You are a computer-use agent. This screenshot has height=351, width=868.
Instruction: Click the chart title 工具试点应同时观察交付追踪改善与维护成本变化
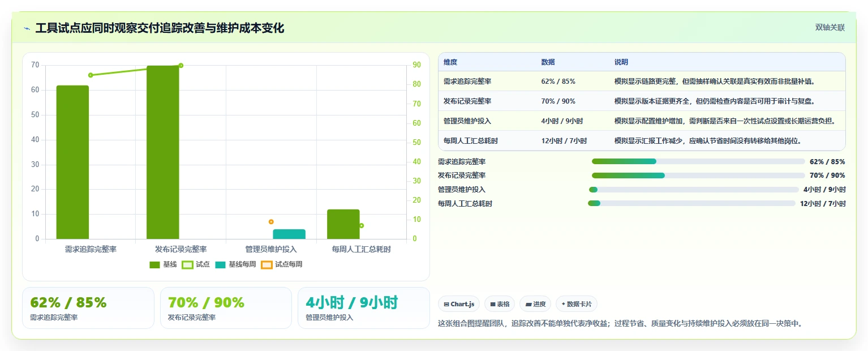click(160, 28)
